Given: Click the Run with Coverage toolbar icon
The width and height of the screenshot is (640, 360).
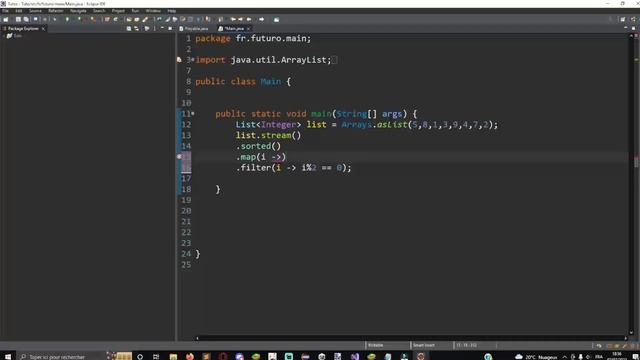Looking at the screenshot, I should [80, 19].
